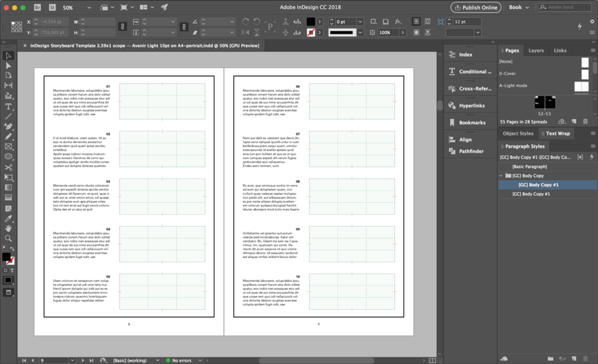Select the Line tool

[8, 116]
